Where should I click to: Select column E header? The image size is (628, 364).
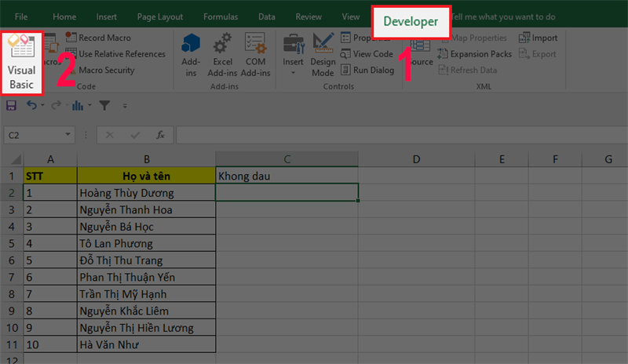coord(502,159)
